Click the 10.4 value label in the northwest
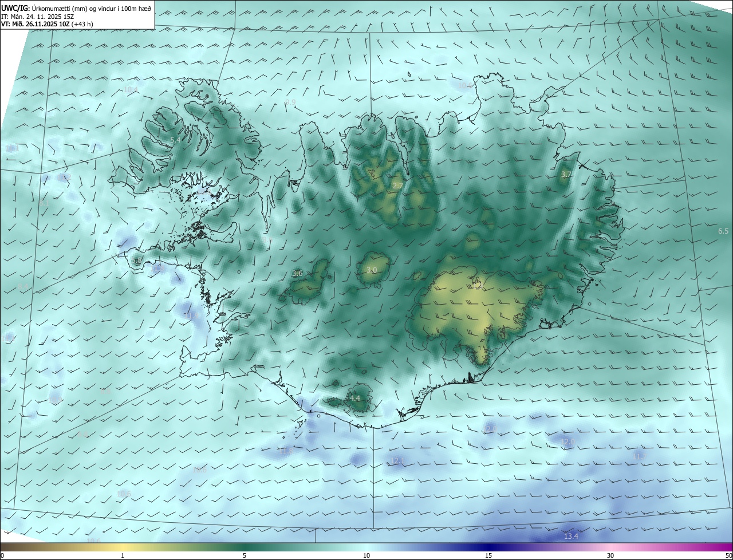The image size is (733, 560). [x=130, y=89]
